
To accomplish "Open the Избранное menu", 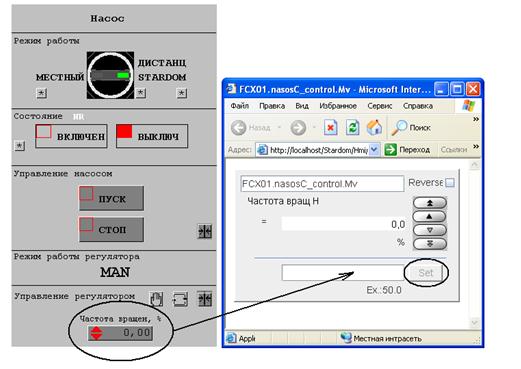I will pyautogui.click(x=338, y=106).
